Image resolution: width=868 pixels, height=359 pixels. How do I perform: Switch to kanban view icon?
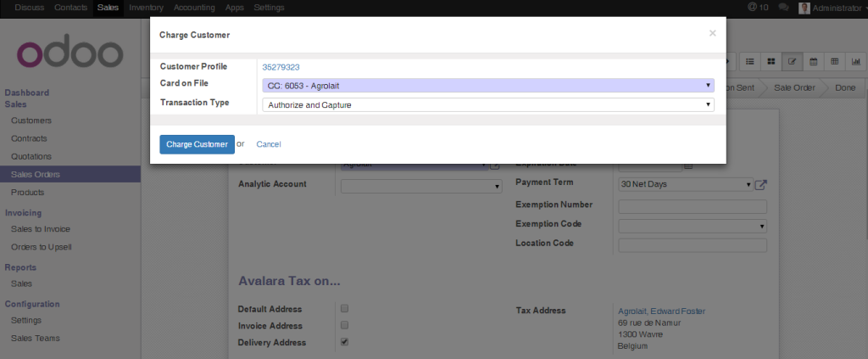771,61
